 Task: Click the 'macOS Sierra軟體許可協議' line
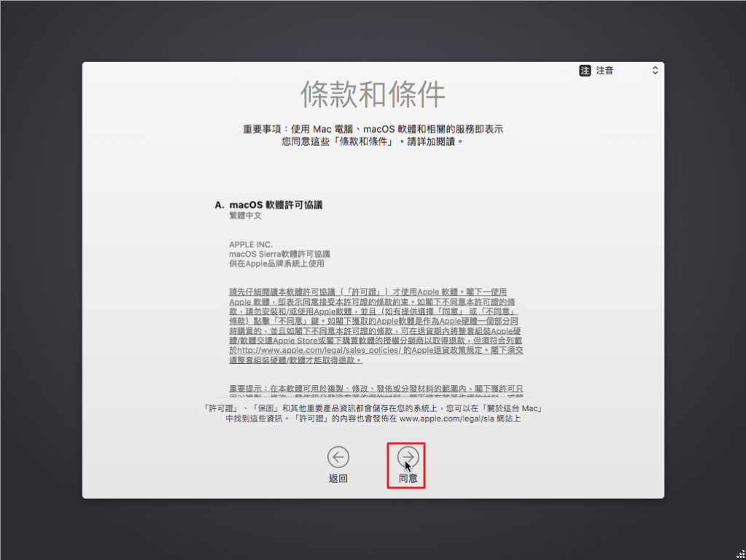279,254
